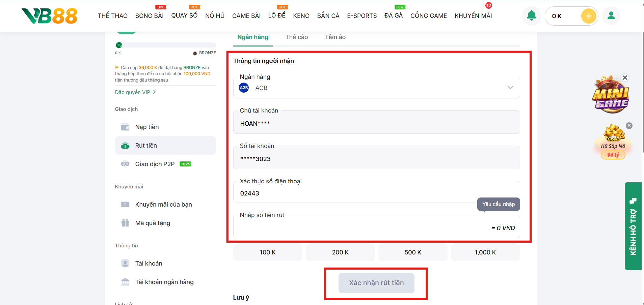Screen dimensions: 644x305
Task: Open the Mini Game floating icon
Action: pyautogui.click(x=610, y=96)
